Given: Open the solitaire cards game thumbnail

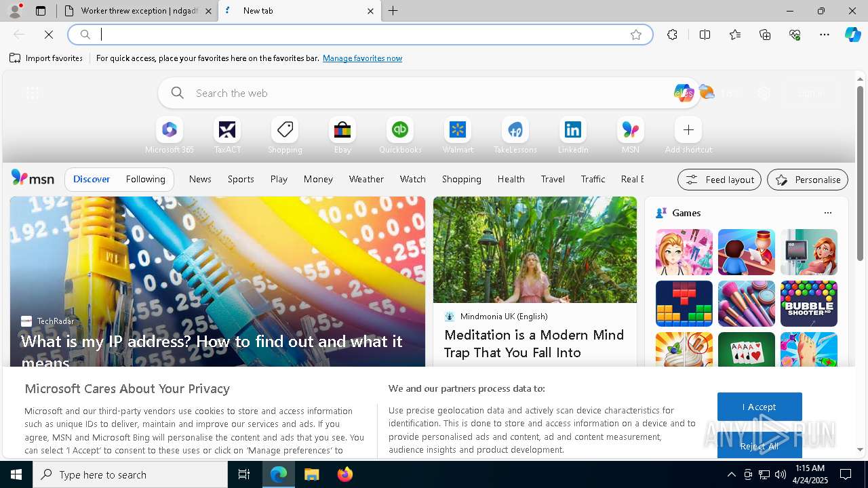Looking at the screenshot, I should (747, 350).
